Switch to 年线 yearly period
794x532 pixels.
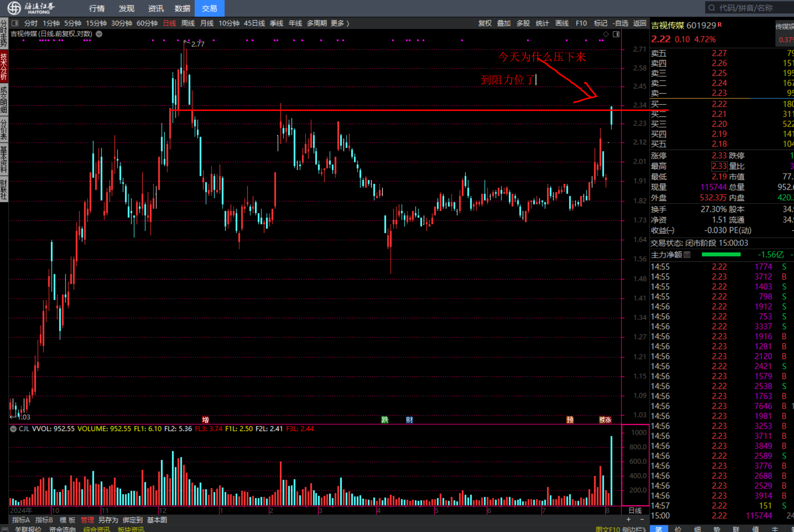pyautogui.click(x=295, y=23)
